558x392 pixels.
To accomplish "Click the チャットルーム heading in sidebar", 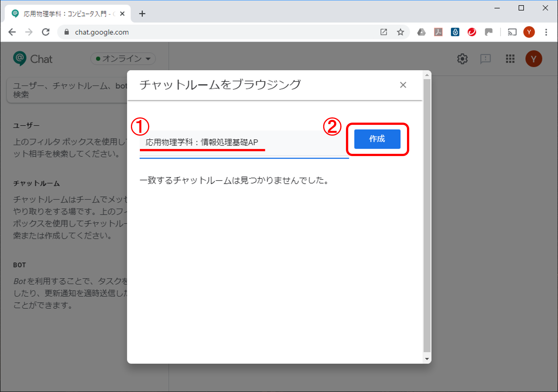I will click(36, 184).
